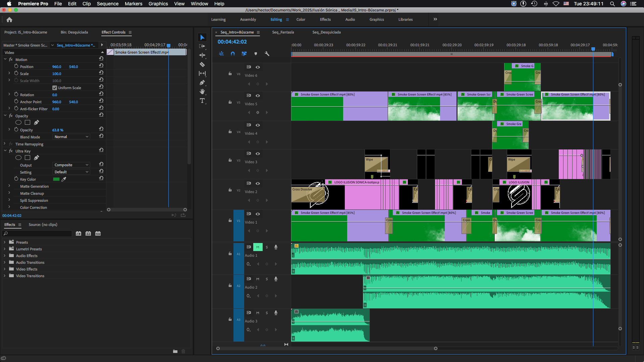This screenshot has width=644, height=362.
Task: Mute Audio 3 track
Action: pyautogui.click(x=258, y=313)
